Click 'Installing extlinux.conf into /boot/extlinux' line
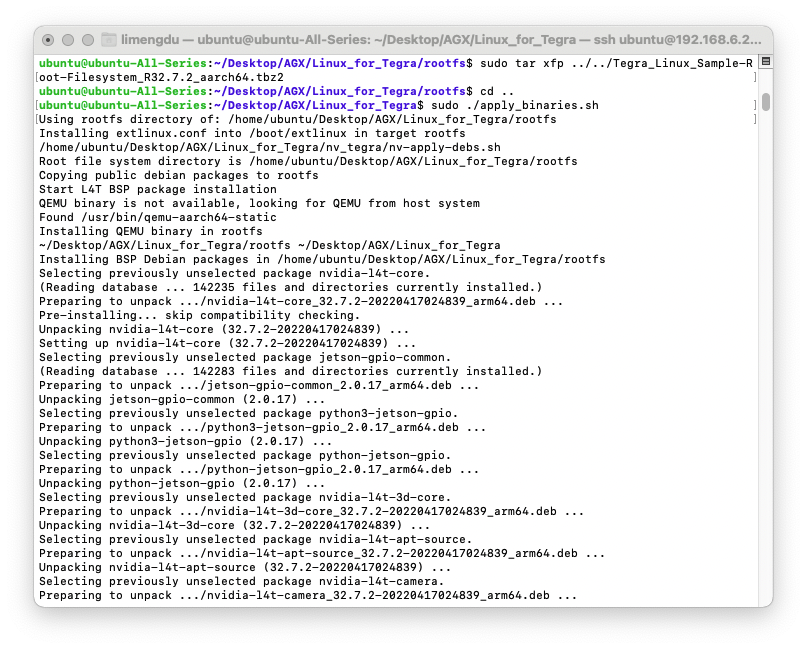The image size is (807, 649). (x=252, y=133)
